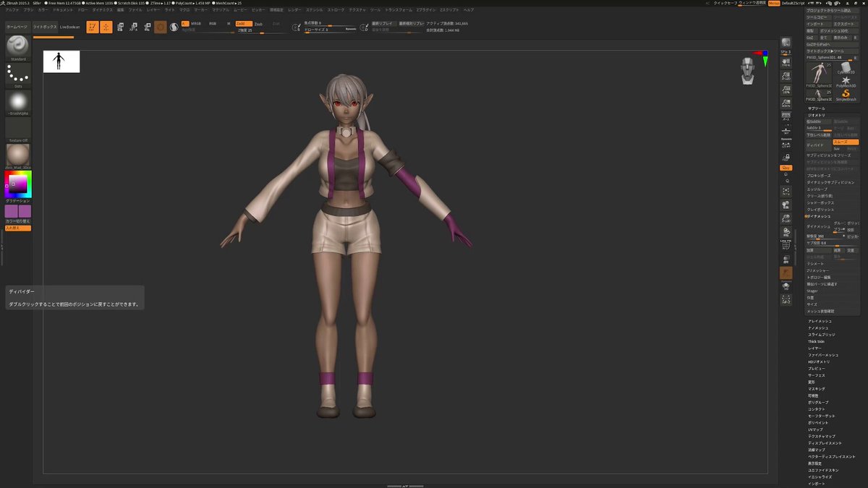Collapse the ダイナメッシュ subsection
868x488 pixels.
(818, 216)
